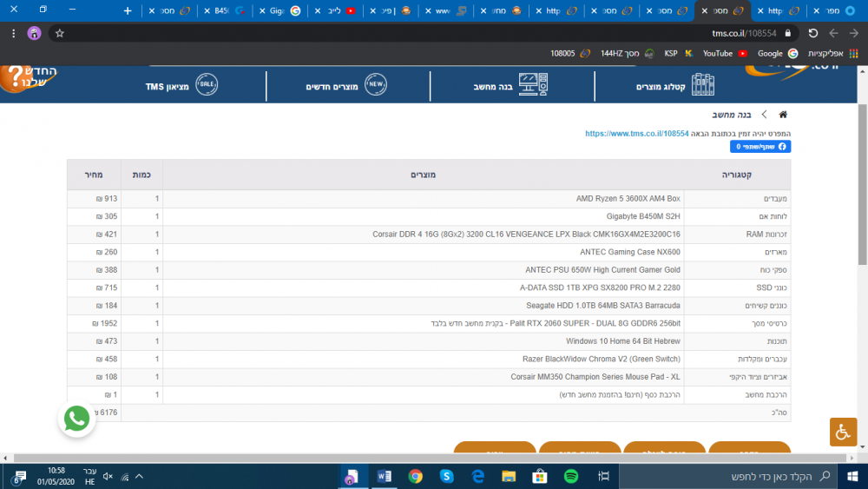This screenshot has height=489, width=868.
Task: View site security lock info
Action: point(788,33)
